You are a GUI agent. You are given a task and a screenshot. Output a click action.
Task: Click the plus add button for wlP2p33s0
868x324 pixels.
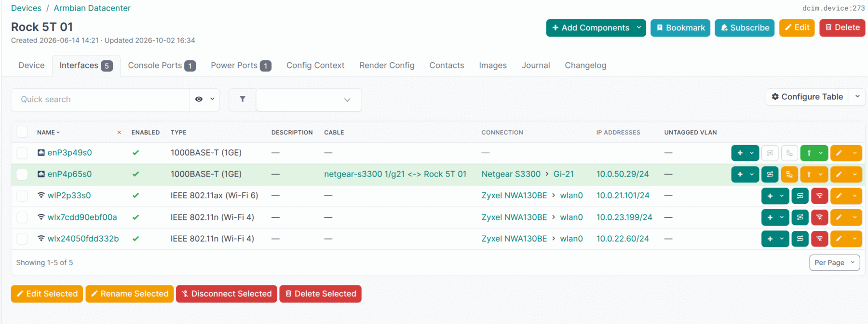click(770, 196)
